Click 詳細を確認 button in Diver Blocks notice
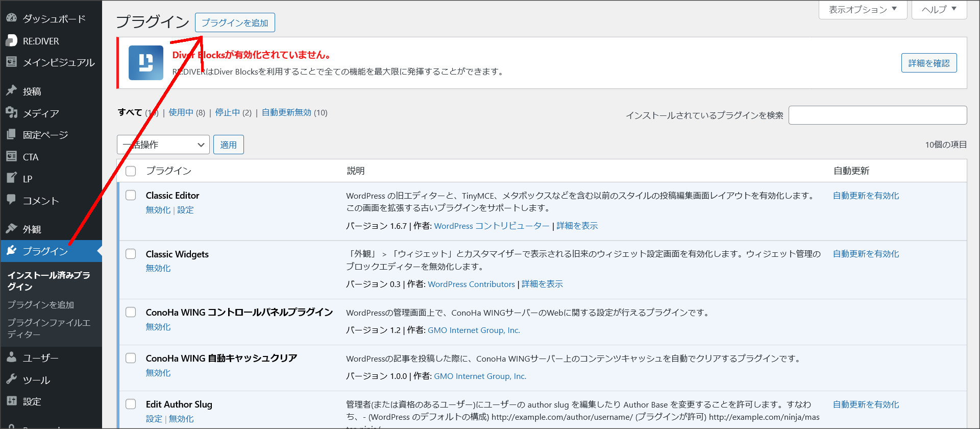Viewport: 980px width, 429px height. pos(928,63)
